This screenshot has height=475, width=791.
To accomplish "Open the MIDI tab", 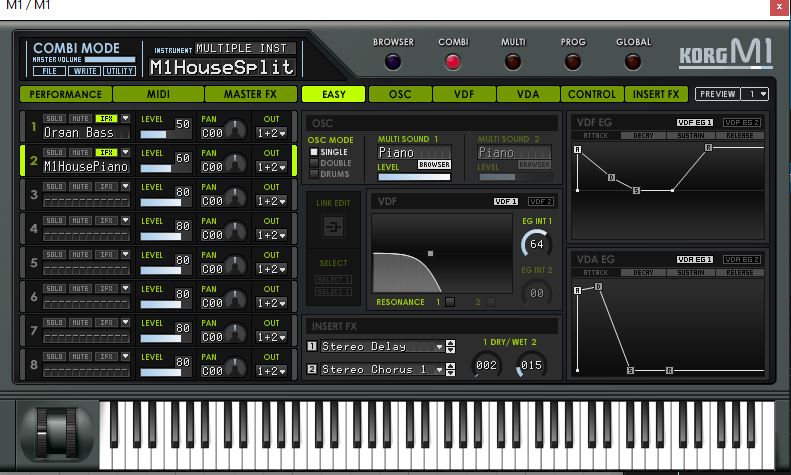I will (x=158, y=94).
